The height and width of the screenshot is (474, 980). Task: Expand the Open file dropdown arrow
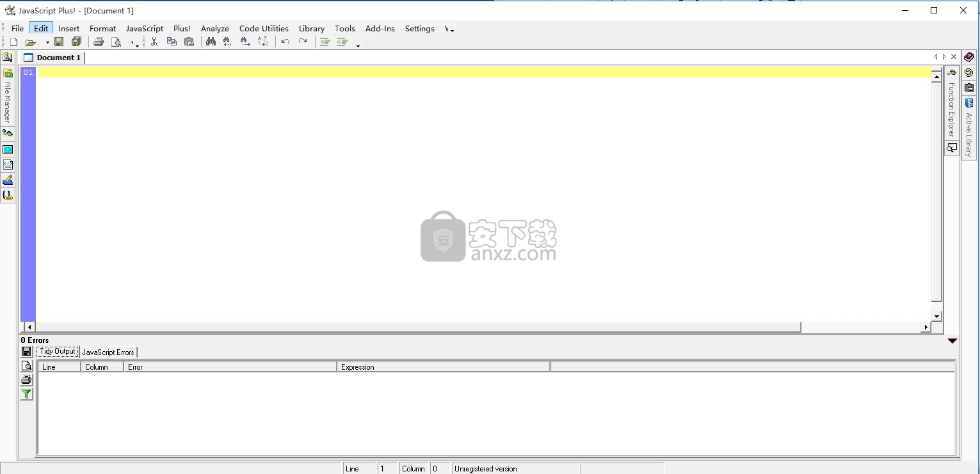coord(47,42)
